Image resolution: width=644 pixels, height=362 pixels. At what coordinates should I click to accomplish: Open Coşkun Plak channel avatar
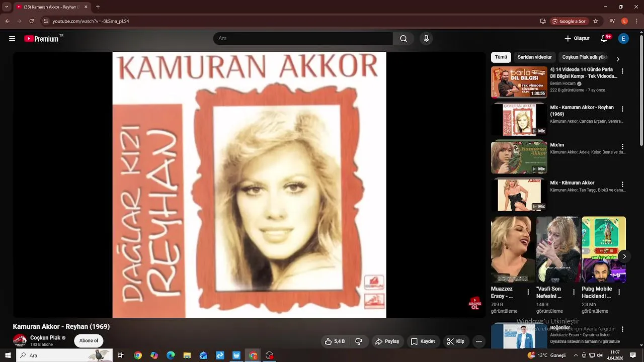click(20, 340)
